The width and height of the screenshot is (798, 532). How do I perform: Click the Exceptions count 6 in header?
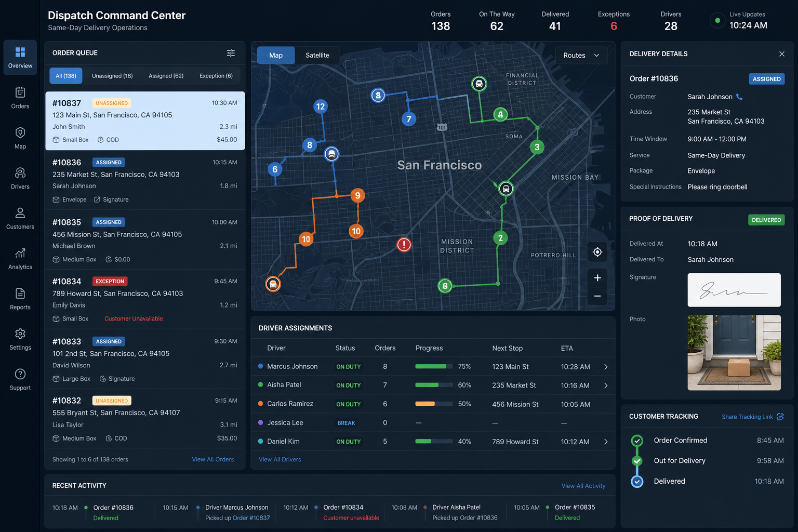click(614, 26)
